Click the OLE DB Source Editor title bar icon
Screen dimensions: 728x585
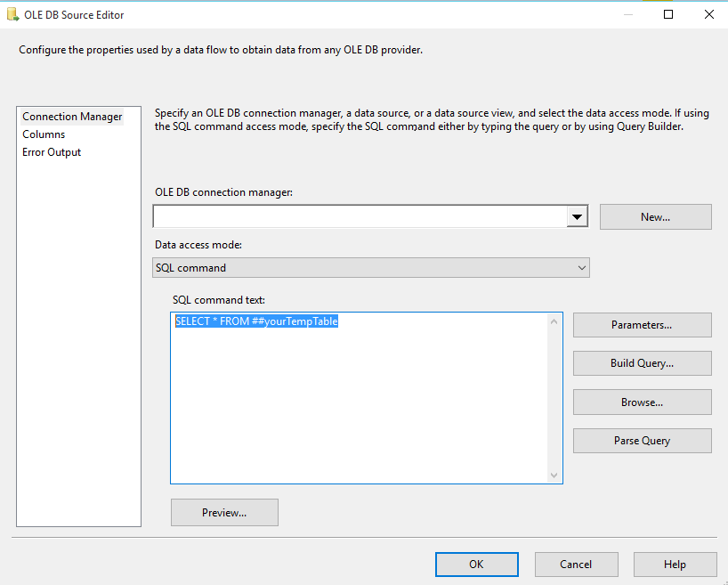coord(12,14)
